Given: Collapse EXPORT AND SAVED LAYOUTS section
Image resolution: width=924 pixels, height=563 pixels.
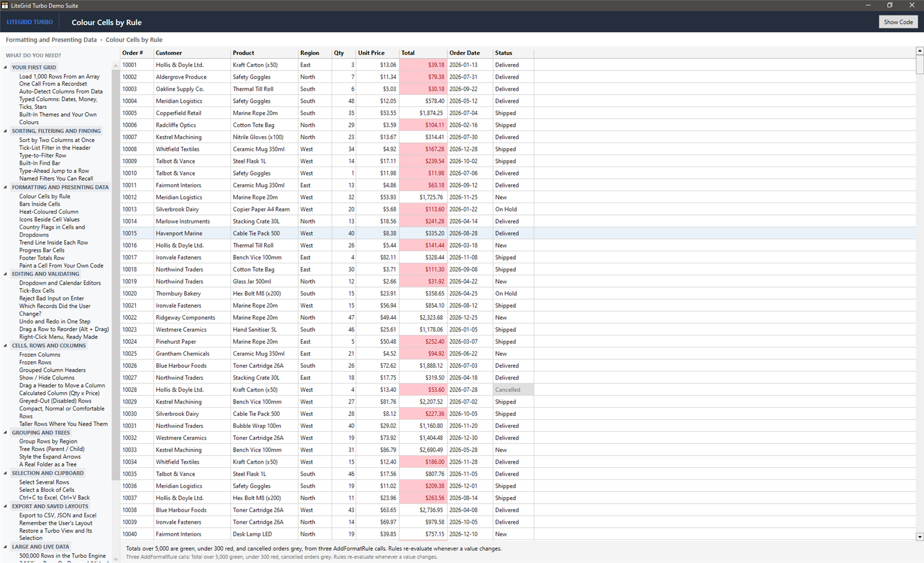Looking at the screenshot, I should tap(5, 506).
